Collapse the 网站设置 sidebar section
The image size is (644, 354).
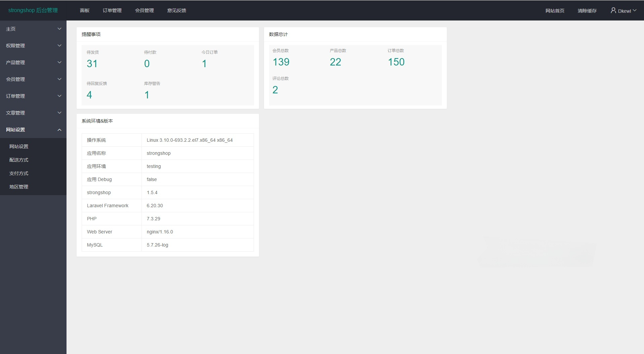[33, 130]
